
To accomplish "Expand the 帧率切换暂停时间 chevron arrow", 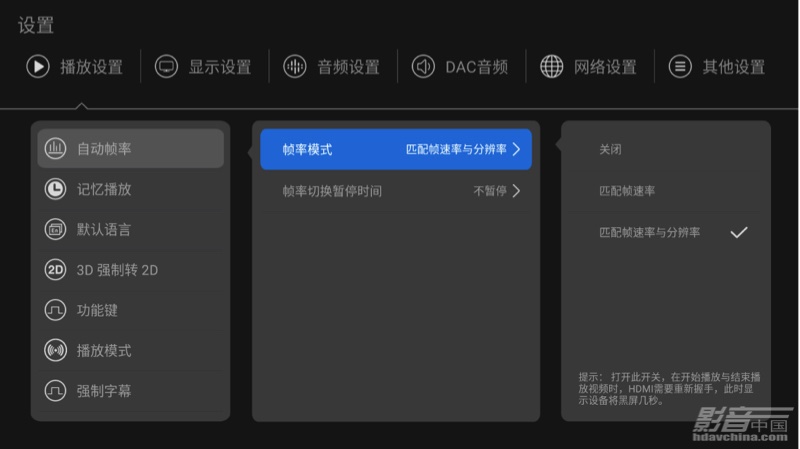I will click(517, 191).
